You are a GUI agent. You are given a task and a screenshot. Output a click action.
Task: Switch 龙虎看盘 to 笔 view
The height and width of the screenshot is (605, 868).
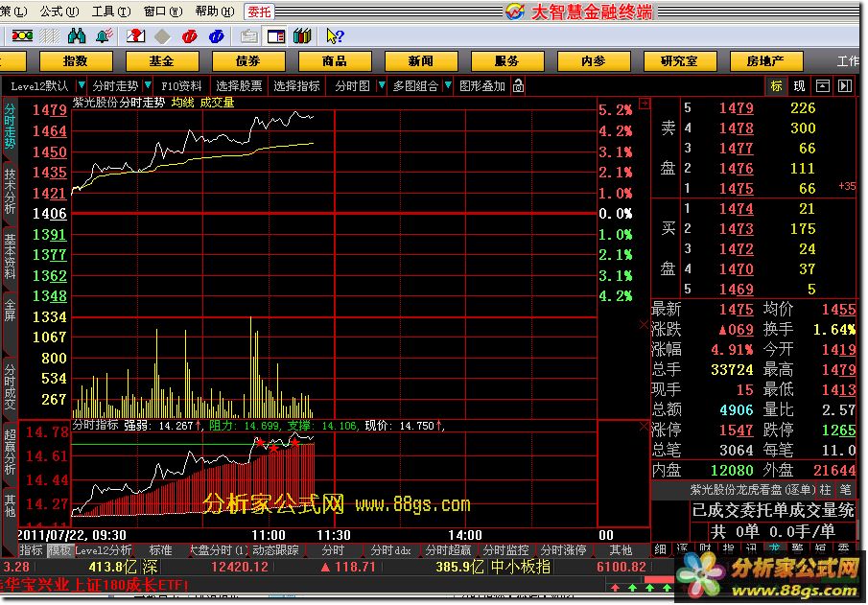(845, 489)
